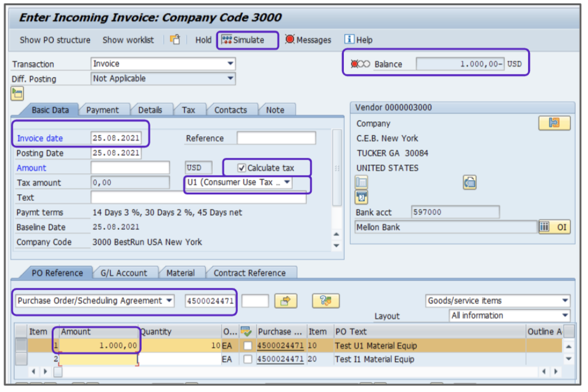
Task: Switch to the Payment tab
Action: (x=102, y=110)
